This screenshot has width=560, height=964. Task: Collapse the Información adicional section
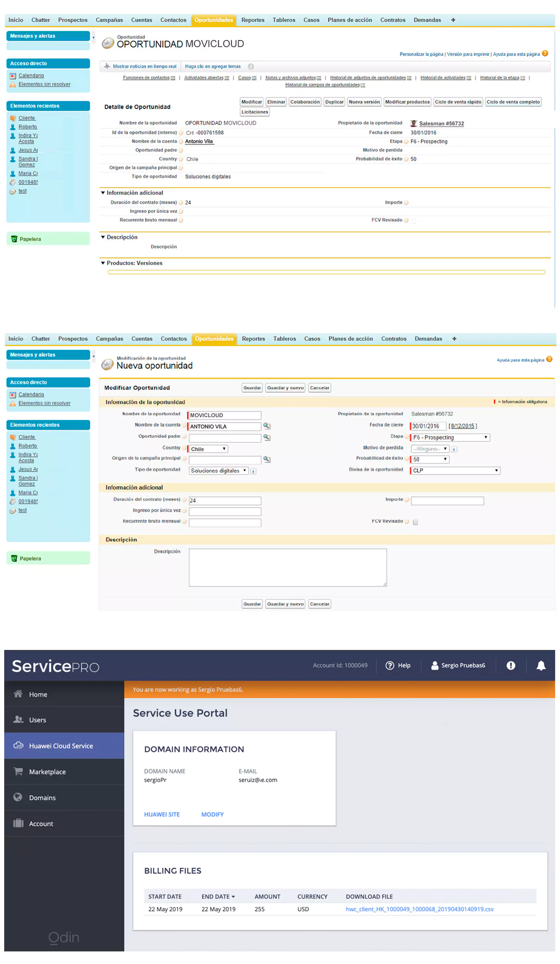[x=103, y=193]
